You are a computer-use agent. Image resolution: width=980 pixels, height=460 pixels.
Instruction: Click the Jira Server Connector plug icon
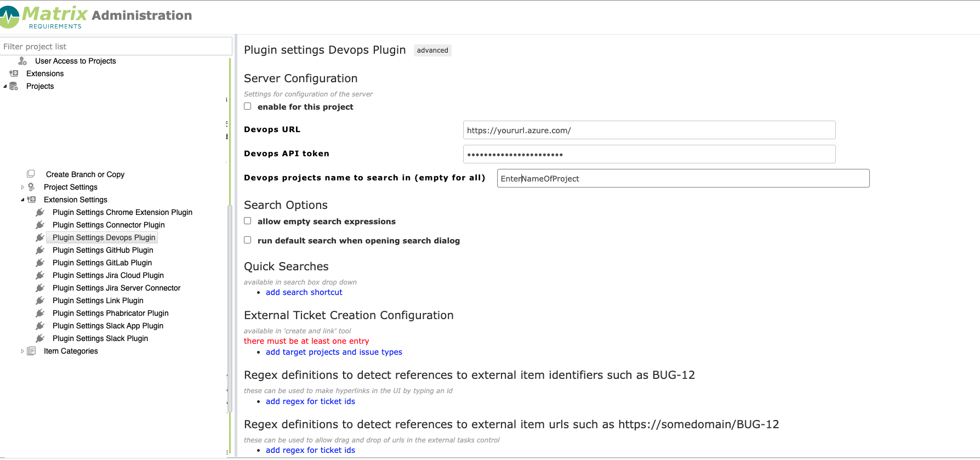[40, 288]
